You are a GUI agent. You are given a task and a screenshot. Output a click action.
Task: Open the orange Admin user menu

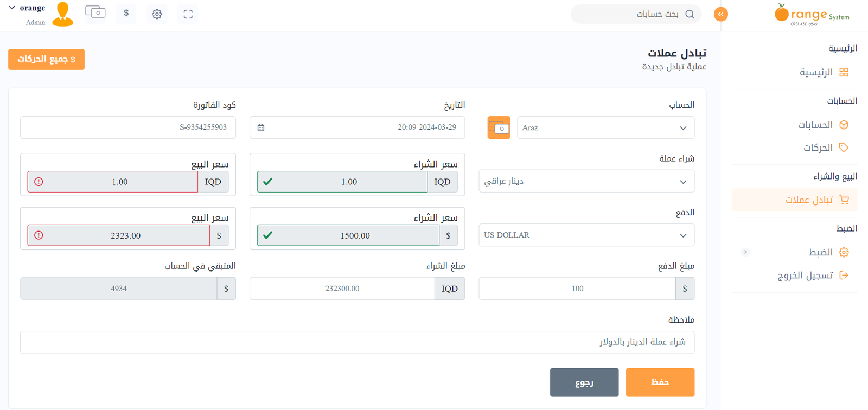[28, 14]
